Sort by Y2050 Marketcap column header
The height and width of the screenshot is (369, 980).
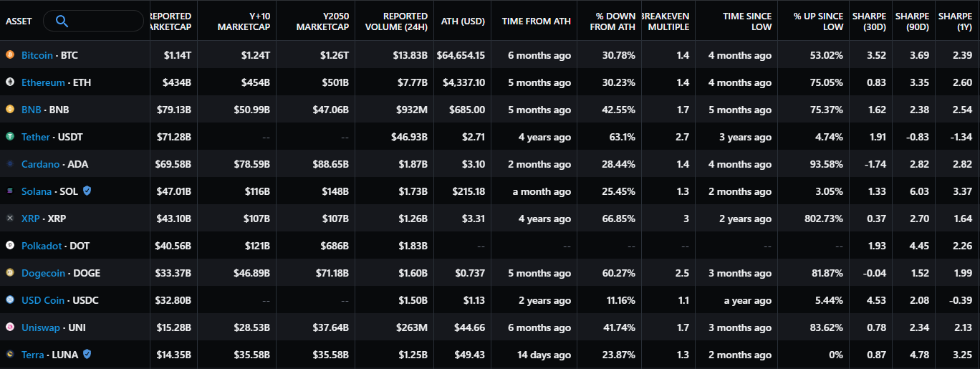[322, 21]
